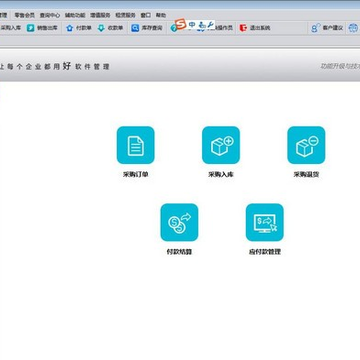The image size is (360, 360).
Task: Click the Sogou toolbar person icon
Action: (201, 25)
